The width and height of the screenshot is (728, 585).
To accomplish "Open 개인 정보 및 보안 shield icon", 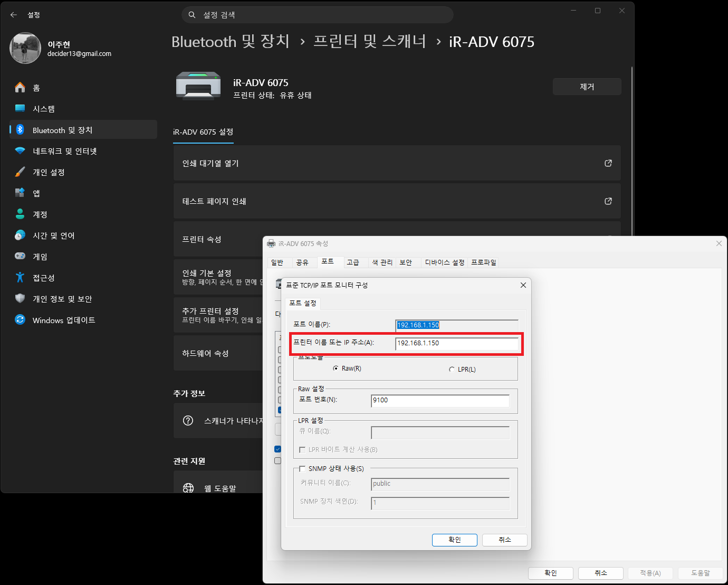I will point(20,298).
